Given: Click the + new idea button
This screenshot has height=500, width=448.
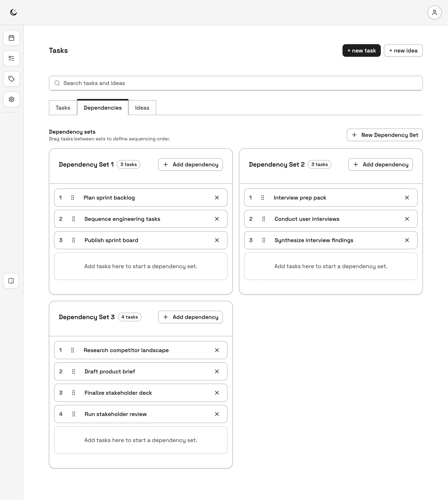Looking at the screenshot, I should [403, 51].
